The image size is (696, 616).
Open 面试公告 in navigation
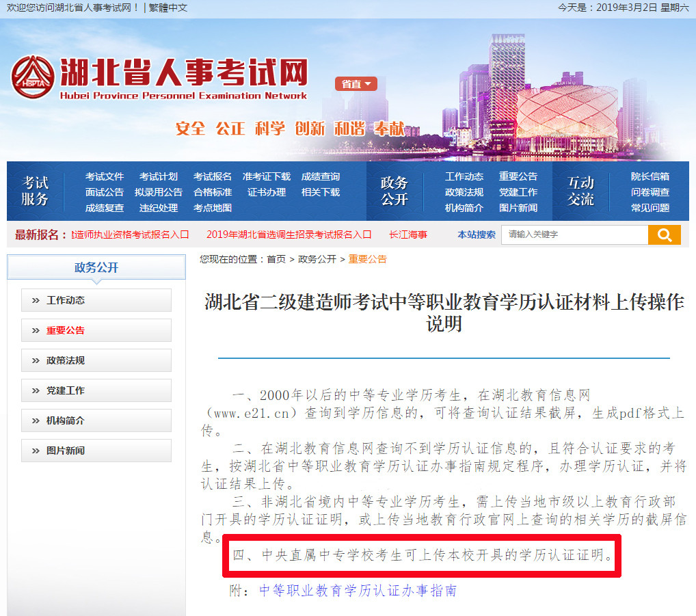(x=105, y=192)
